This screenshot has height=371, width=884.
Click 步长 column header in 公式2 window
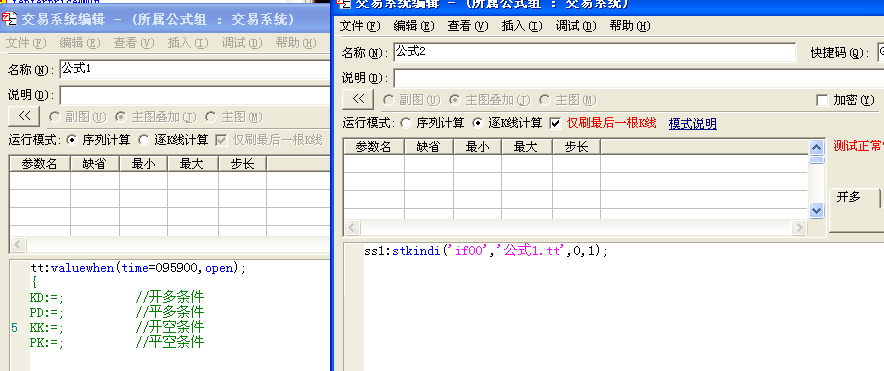point(576,147)
